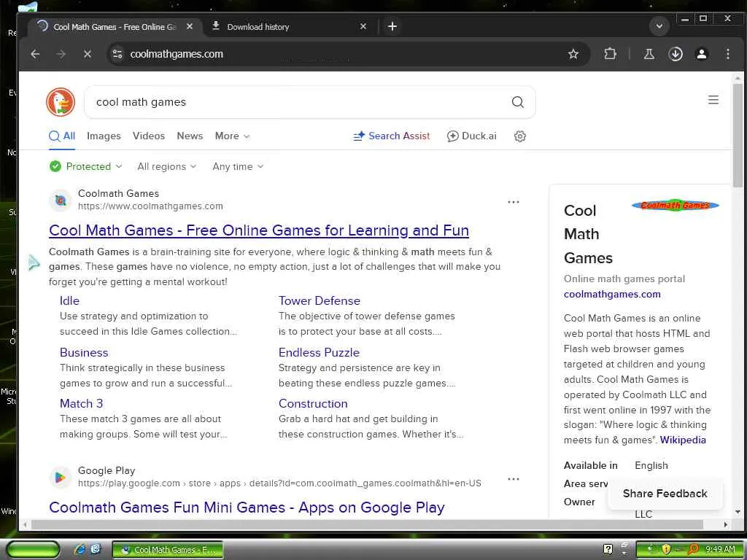Open Chrome Labs flask icon
This screenshot has height=560, width=747.
click(x=649, y=54)
